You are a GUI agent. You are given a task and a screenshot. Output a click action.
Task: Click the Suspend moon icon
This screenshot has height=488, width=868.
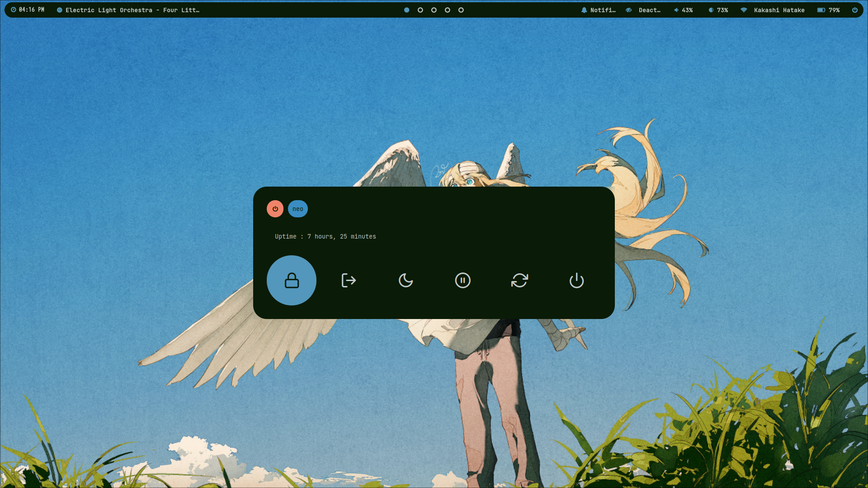406,280
